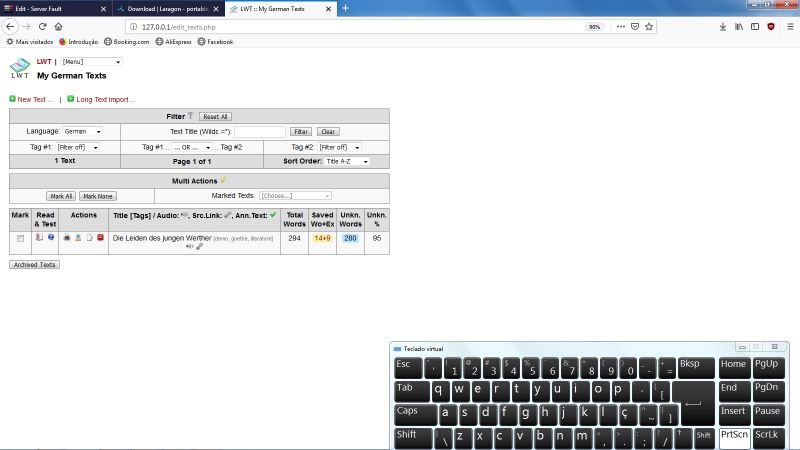800x450 pixels.
Task: Open a new browser tab with plus
Action: (x=345, y=8)
